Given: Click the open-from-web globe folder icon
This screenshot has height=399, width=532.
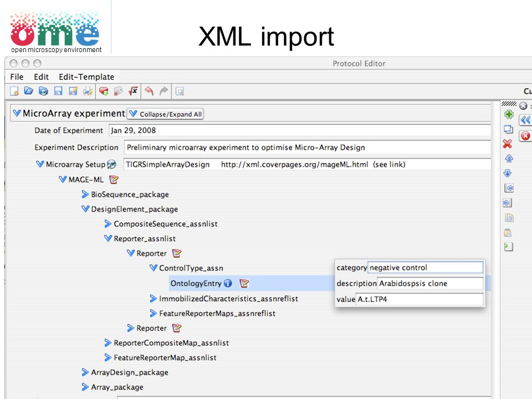Looking at the screenshot, I should (43, 91).
